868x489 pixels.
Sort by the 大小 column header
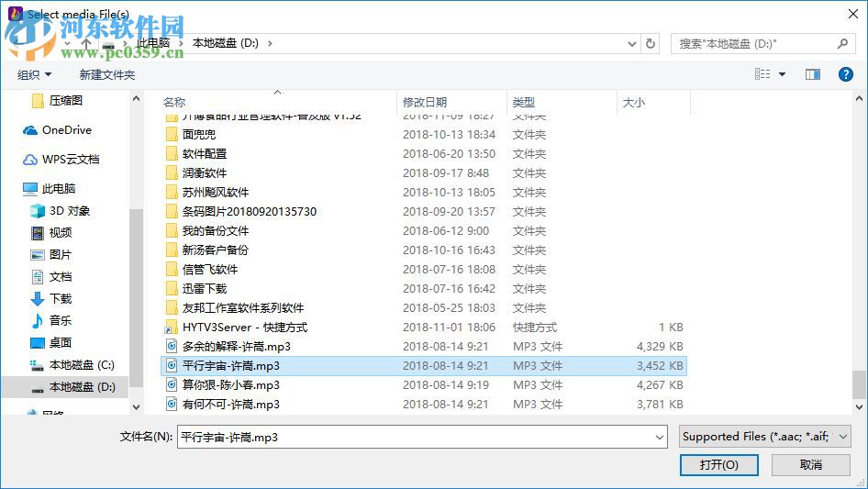[x=634, y=103]
